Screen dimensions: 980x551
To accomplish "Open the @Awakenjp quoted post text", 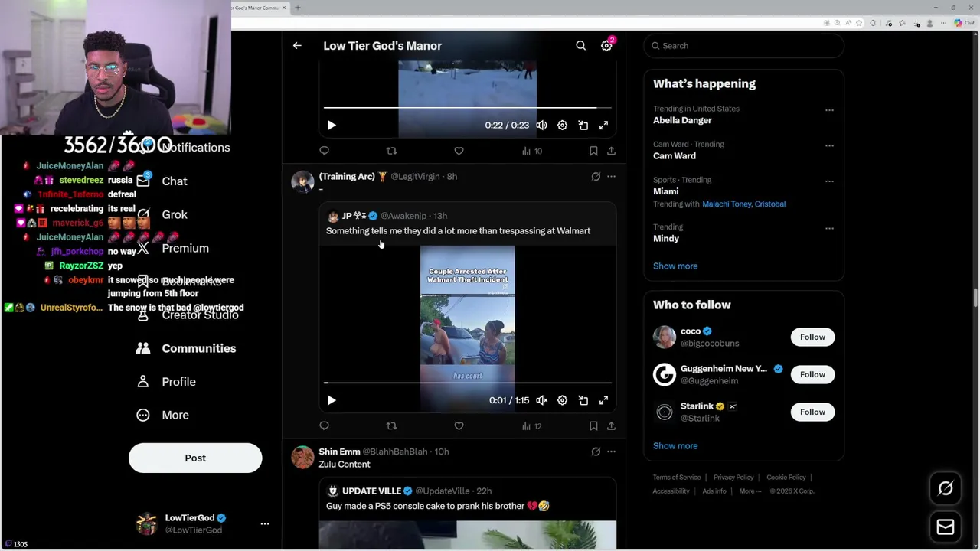I will (458, 231).
